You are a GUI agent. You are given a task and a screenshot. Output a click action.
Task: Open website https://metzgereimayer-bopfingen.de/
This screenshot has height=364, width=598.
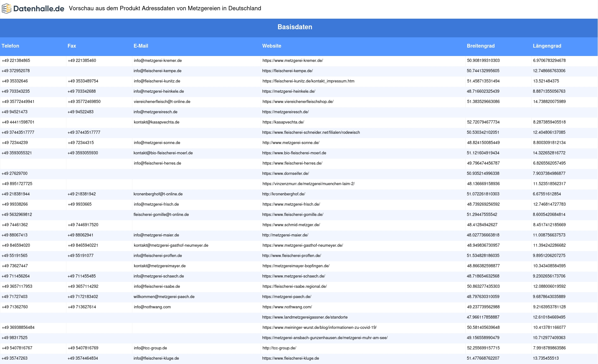(296, 266)
